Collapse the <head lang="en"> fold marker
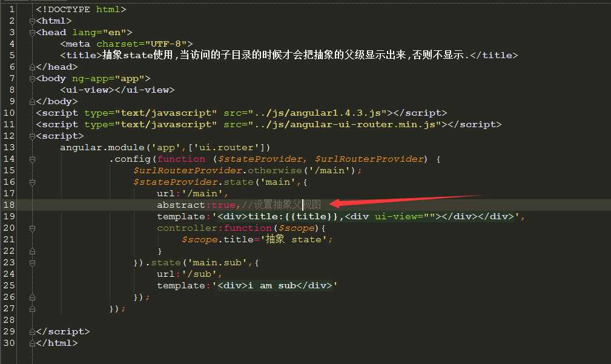Screen dimensions: 611x364 (x=32, y=33)
